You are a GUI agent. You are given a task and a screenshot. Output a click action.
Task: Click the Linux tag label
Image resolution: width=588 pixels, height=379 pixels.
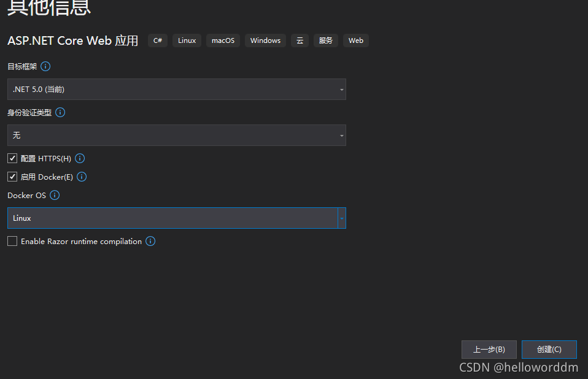[187, 40]
